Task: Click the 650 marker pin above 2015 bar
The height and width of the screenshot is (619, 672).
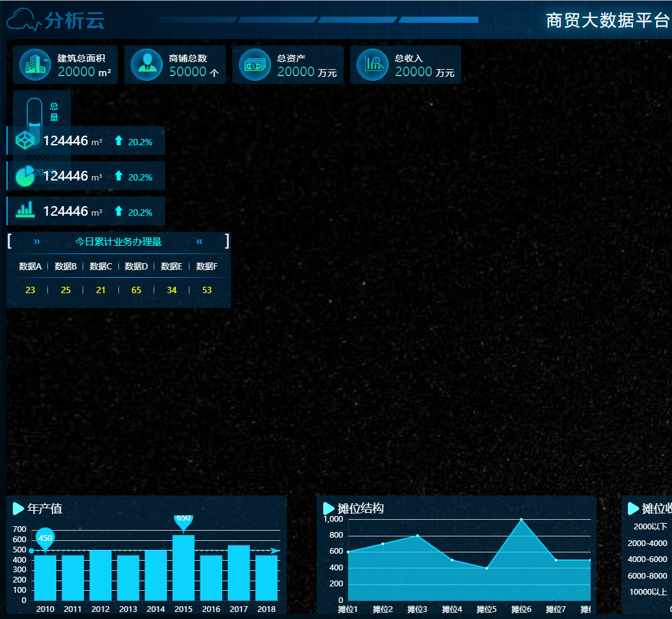Action: click(x=184, y=524)
